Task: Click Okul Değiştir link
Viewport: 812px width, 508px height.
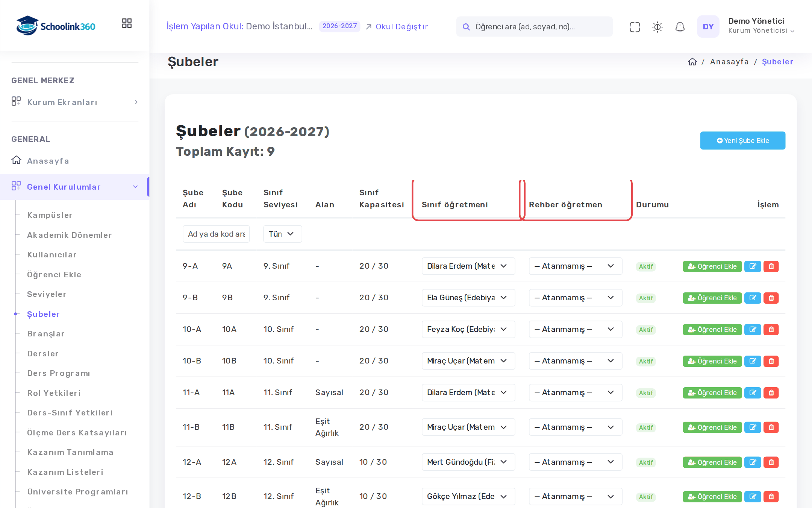Action: (397, 27)
